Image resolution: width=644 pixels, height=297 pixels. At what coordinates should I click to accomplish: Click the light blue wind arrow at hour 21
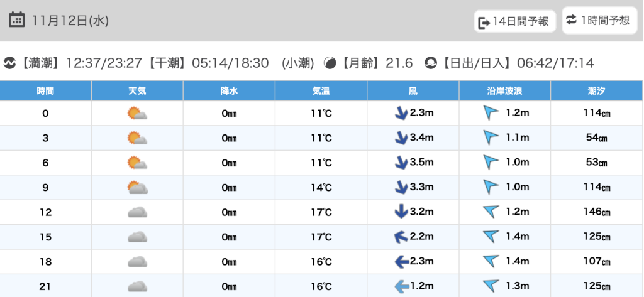tap(401, 286)
